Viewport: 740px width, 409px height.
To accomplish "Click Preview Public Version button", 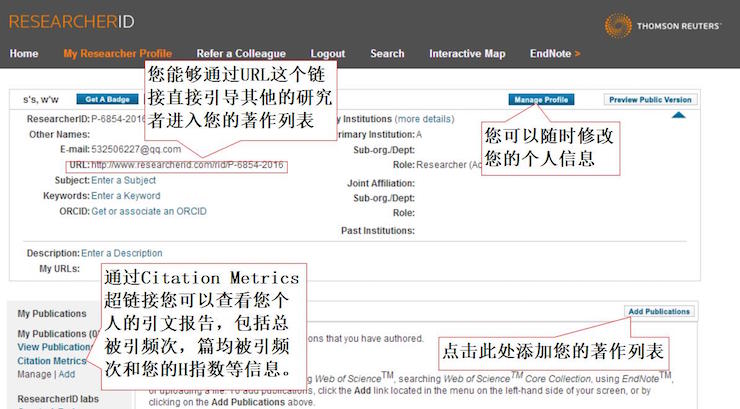I will tap(650, 100).
